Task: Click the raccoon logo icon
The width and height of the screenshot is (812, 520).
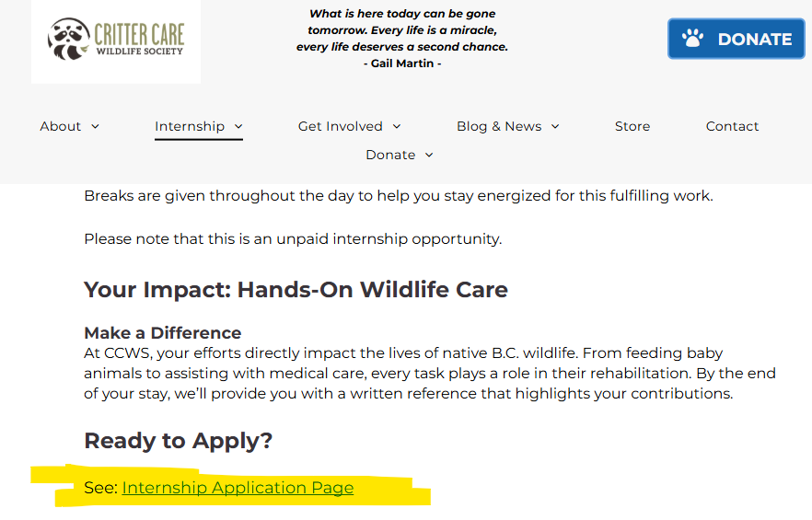Action: (68, 38)
